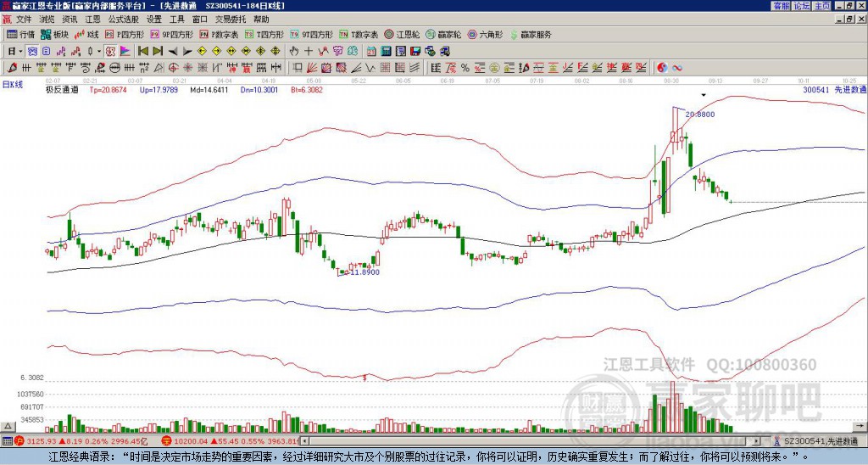Open 赢家服务 service button

pyautogui.click(x=531, y=34)
